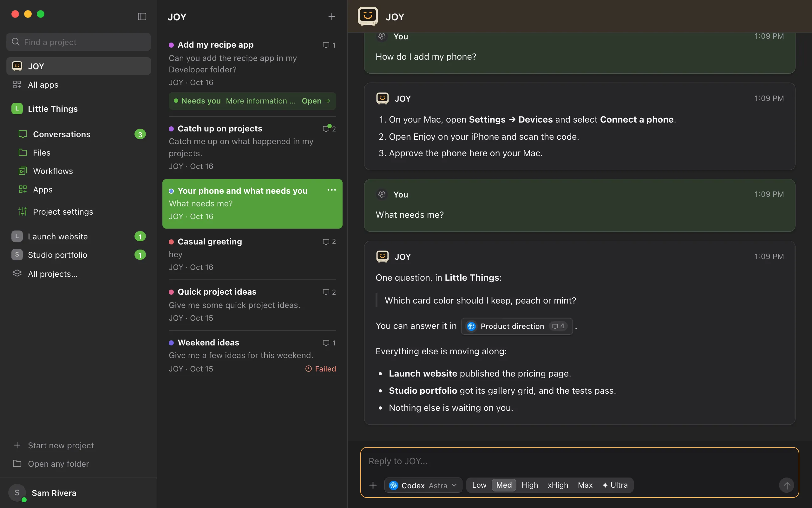Click the search magnifier icon
The width and height of the screenshot is (812, 508).
click(x=16, y=42)
